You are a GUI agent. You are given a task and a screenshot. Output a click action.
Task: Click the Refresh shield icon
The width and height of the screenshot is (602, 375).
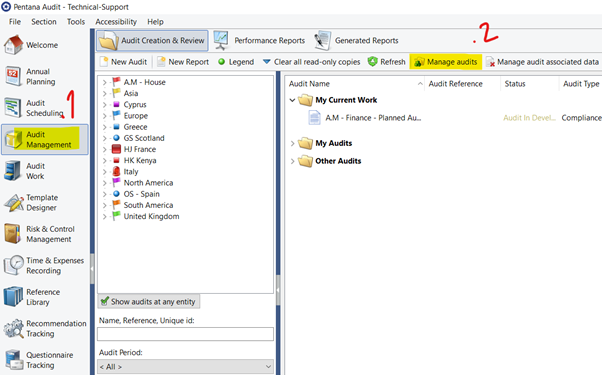[372, 62]
